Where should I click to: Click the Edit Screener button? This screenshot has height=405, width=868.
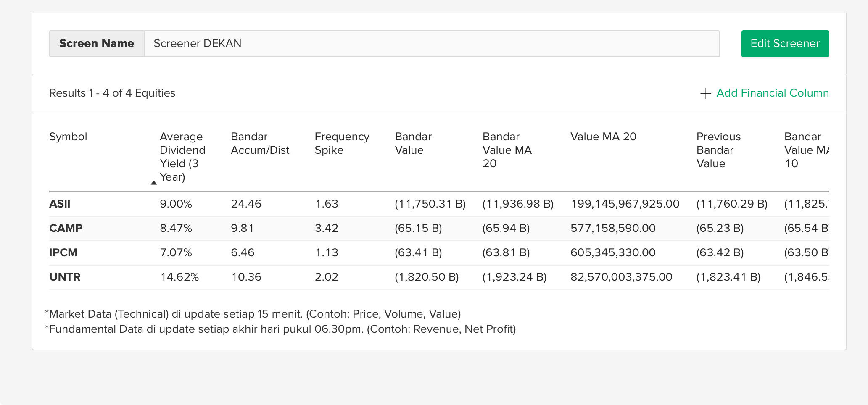pyautogui.click(x=785, y=43)
